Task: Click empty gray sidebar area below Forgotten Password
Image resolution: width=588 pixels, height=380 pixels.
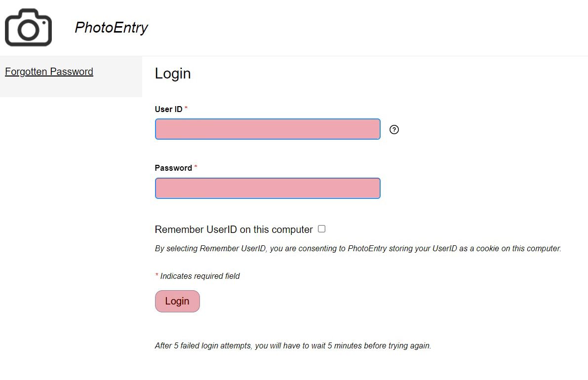Action: click(71, 88)
